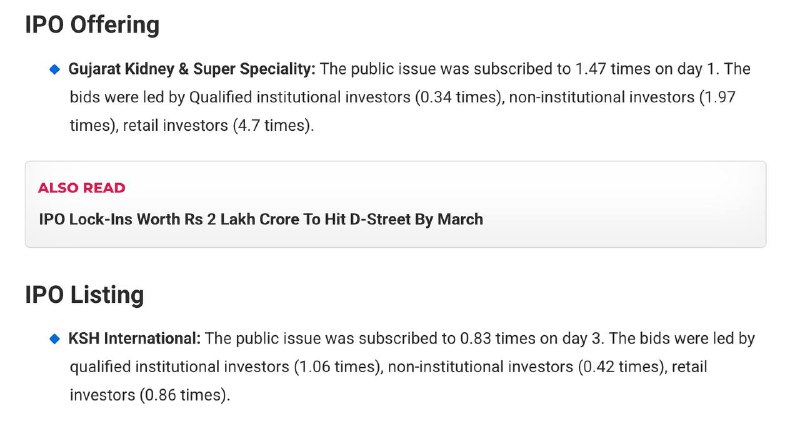
Task: Click the 1.47 times subscription figure
Action: (610, 69)
